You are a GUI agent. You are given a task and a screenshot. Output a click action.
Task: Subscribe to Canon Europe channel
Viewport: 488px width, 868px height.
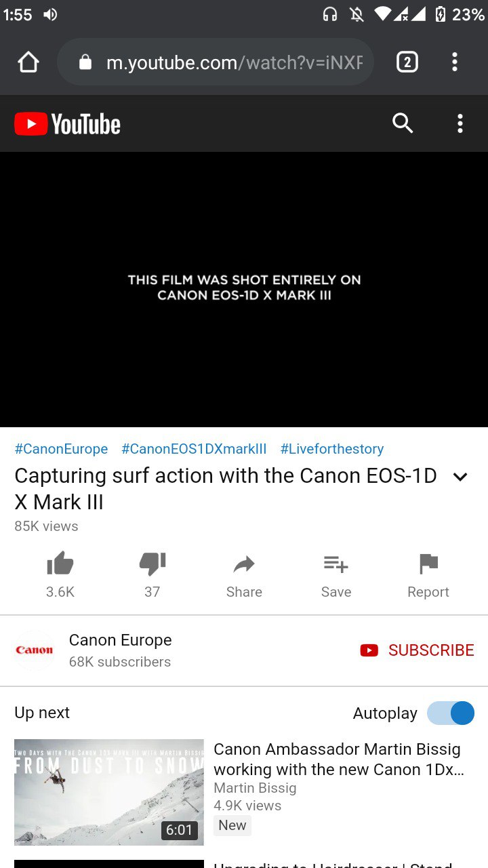pos(417,650)
